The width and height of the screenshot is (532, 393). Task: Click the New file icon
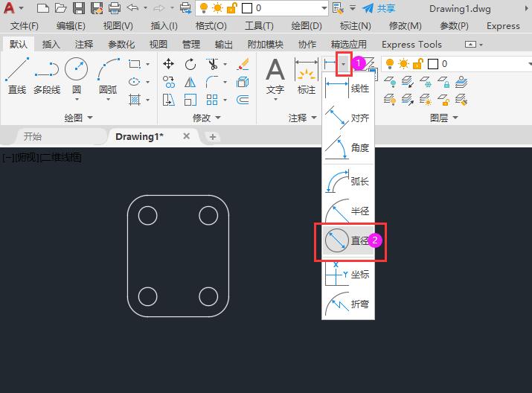click(x=42, y=7)
